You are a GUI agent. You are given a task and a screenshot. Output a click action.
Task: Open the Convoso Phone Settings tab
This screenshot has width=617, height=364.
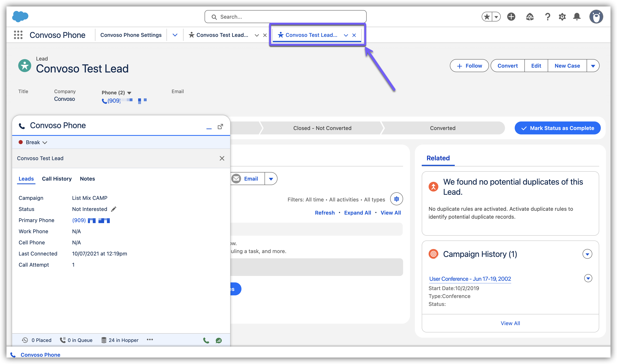(x=131, y=35)
